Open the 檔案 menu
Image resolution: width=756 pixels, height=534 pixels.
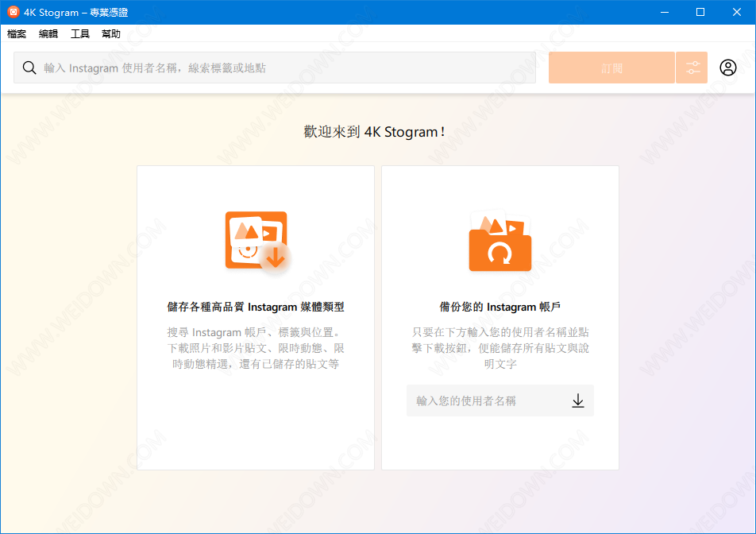point(17,33)
